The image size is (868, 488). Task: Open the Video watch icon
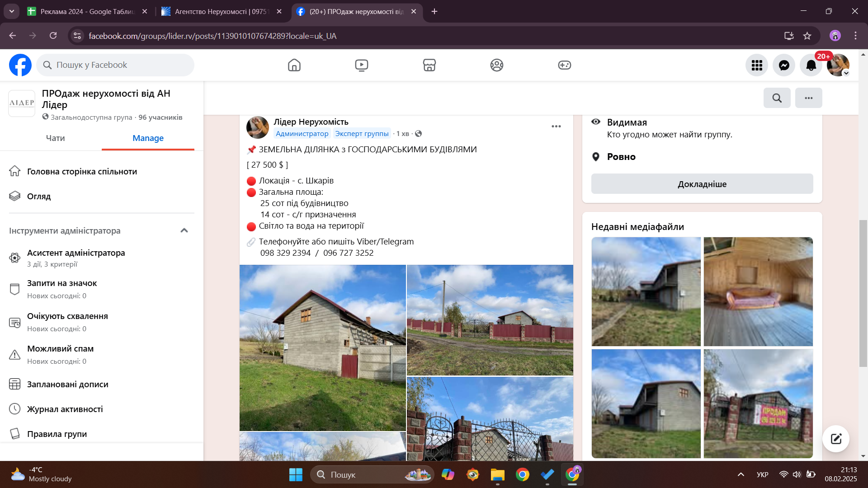pyautogui.click(x=361, y=65)
